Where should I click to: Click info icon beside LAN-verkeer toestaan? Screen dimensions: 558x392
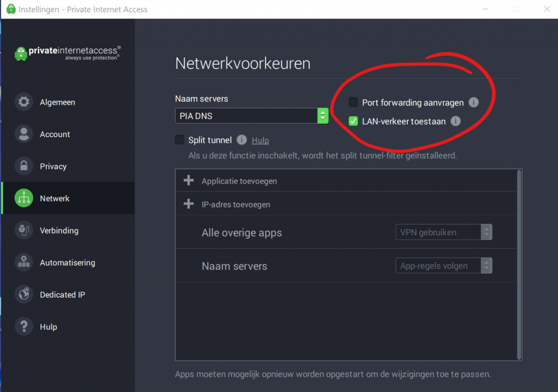455,121
